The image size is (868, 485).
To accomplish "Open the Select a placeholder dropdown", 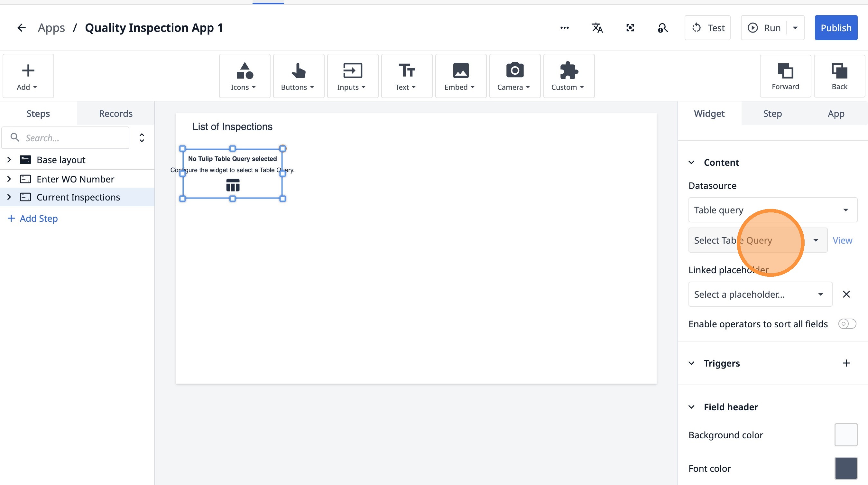I will point(760,294).
